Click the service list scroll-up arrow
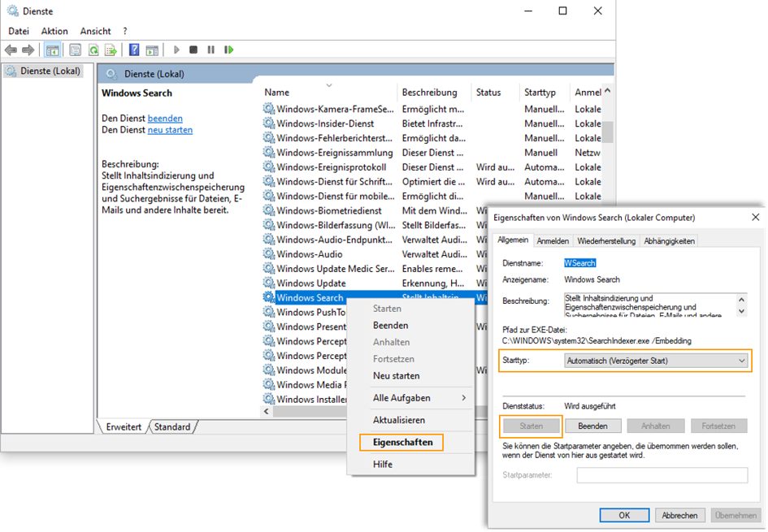Viewport: 768px width, 532px height. (x=608, y=90)
